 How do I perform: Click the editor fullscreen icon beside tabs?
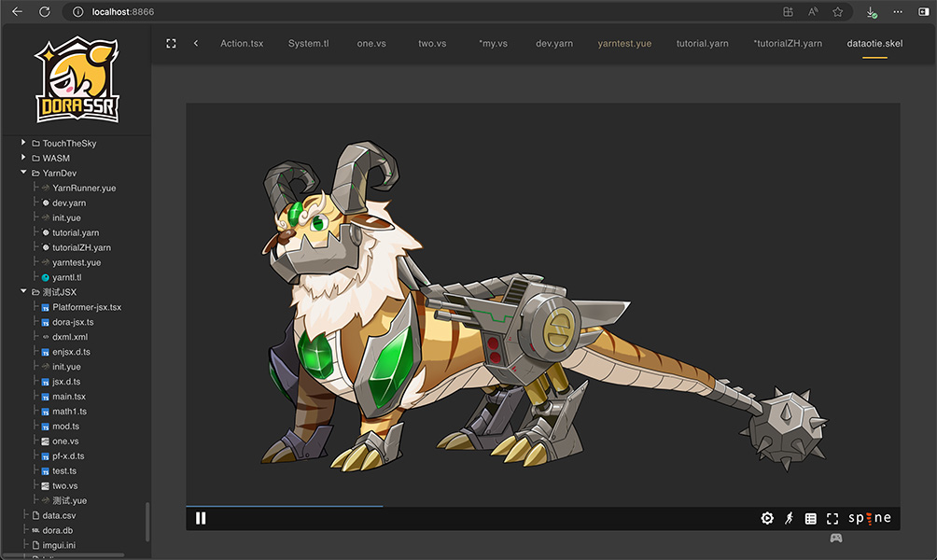click(171, 43)
